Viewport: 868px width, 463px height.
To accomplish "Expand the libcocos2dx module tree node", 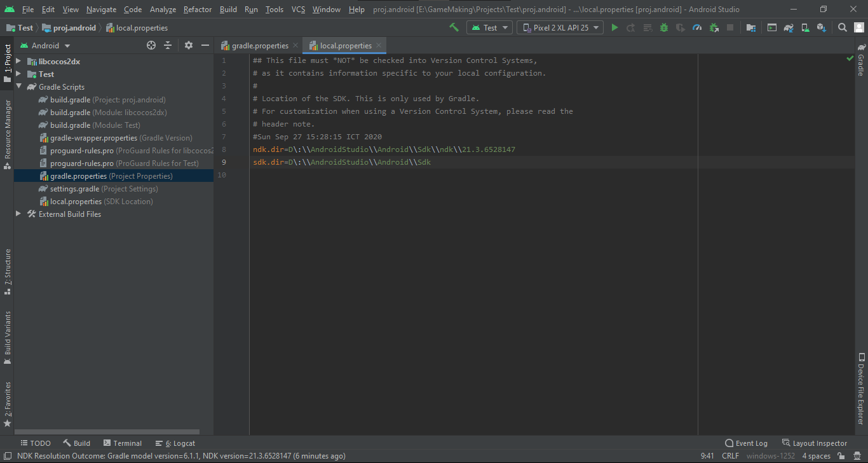I will [18, 62].
